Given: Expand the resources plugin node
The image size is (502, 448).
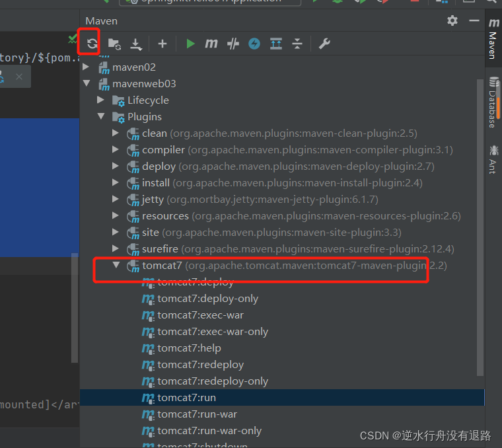Looking at the screenshot, I should (116, 215).
